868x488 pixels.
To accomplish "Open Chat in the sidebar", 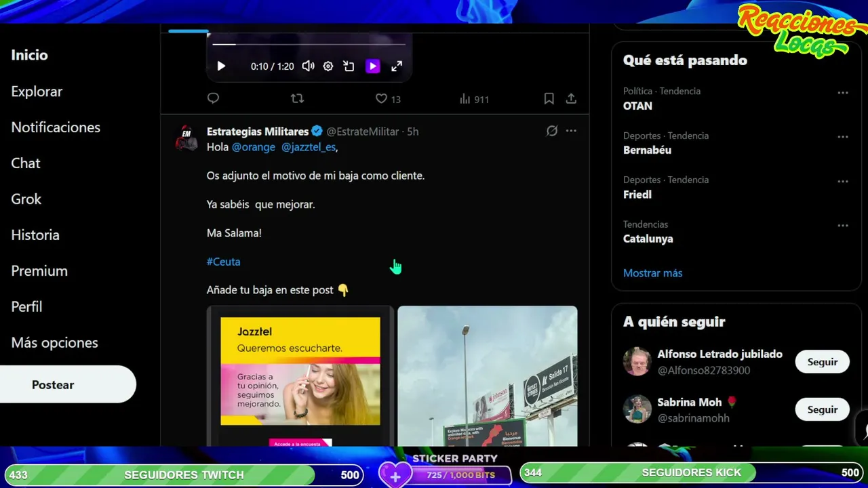I will click(x=26, y=163).
